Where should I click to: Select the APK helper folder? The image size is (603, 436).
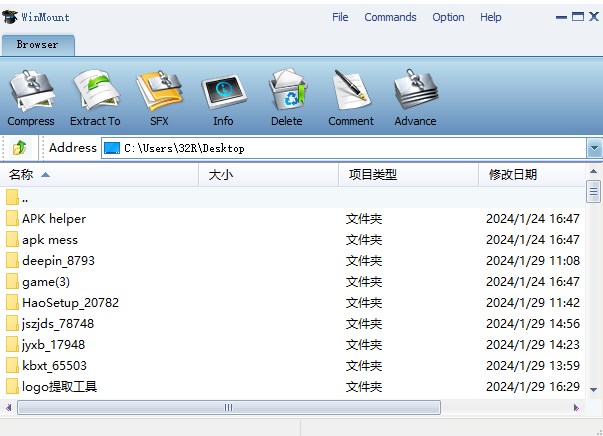(x=54, y=218)
